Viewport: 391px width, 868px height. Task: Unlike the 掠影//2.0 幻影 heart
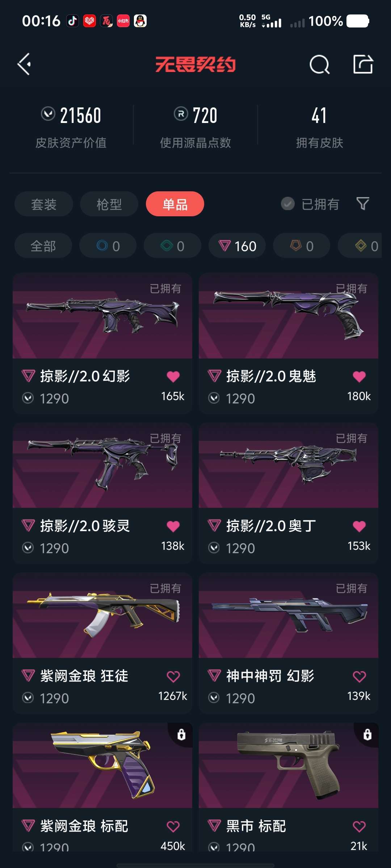click(x=173, y=376)
